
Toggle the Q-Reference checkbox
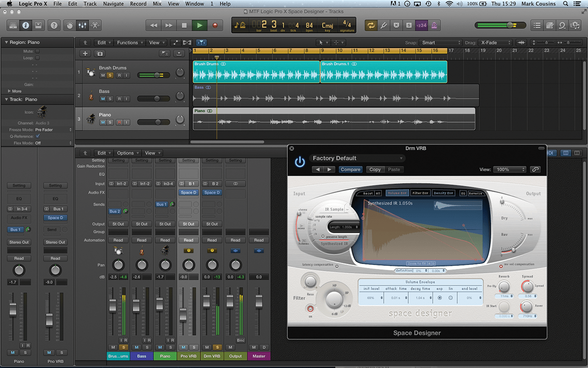[x=37, y=136]
